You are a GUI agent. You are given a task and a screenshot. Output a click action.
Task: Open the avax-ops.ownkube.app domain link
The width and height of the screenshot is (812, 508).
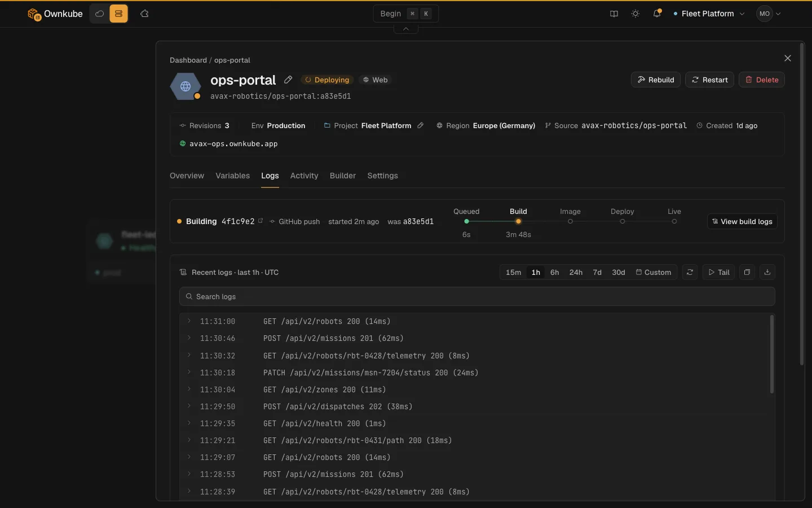point(233,144)
